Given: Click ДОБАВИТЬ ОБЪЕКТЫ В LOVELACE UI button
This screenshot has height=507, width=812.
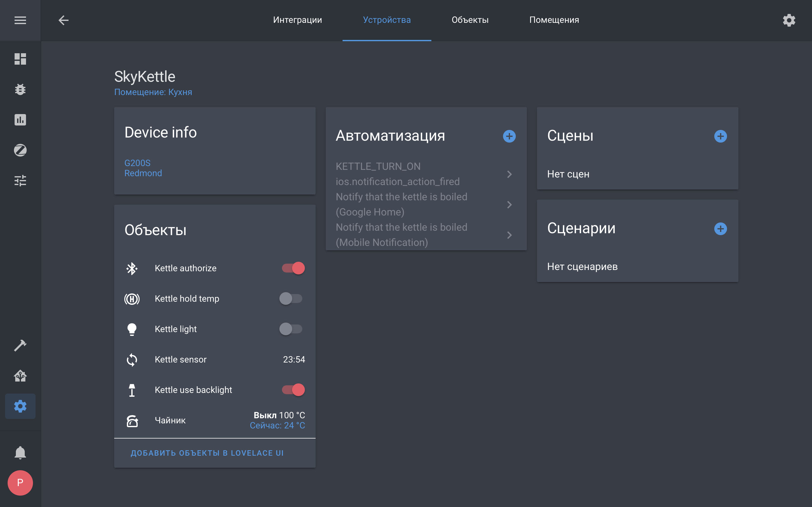Looking at the screenshot, I should (x=207, y=453).
